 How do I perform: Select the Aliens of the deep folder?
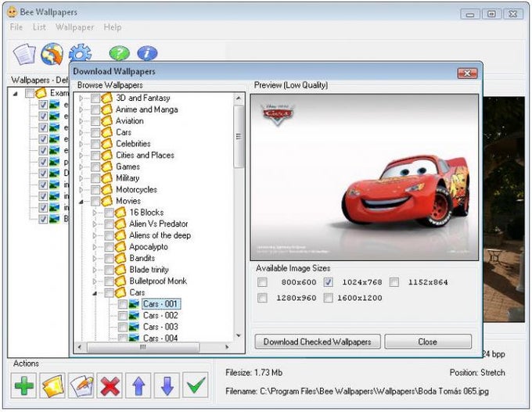pos(160,235)
